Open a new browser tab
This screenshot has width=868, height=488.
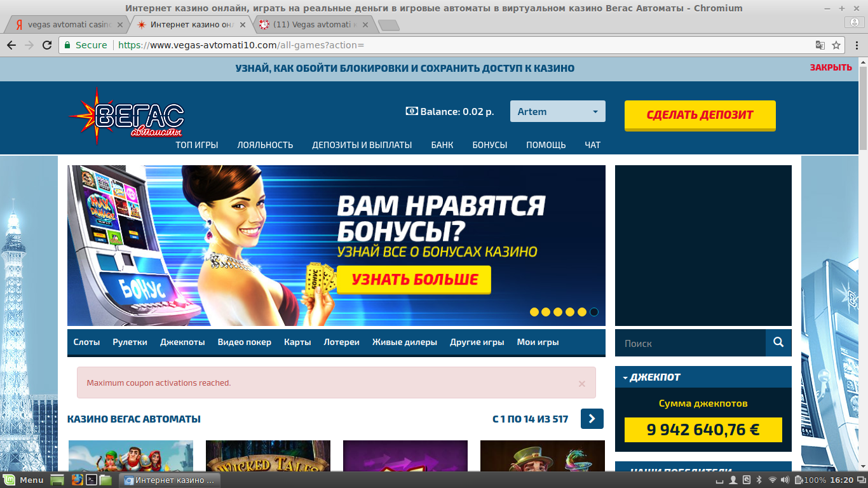tap(388, 25)
